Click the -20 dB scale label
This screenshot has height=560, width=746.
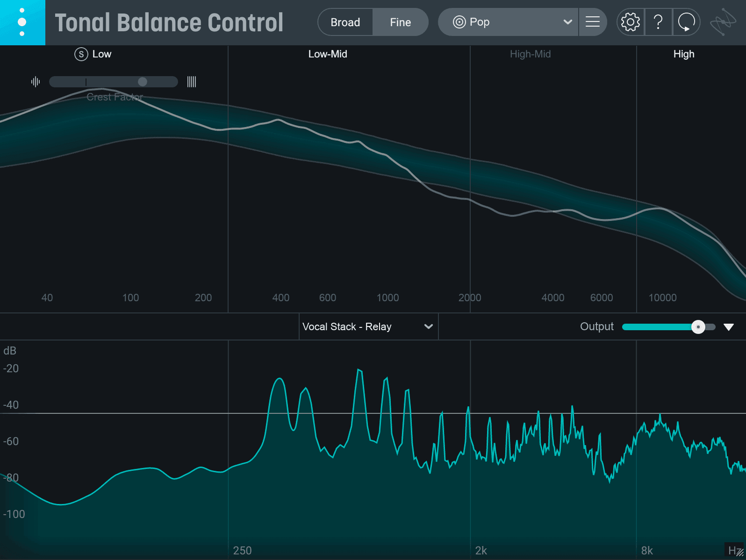click(11, 369)
